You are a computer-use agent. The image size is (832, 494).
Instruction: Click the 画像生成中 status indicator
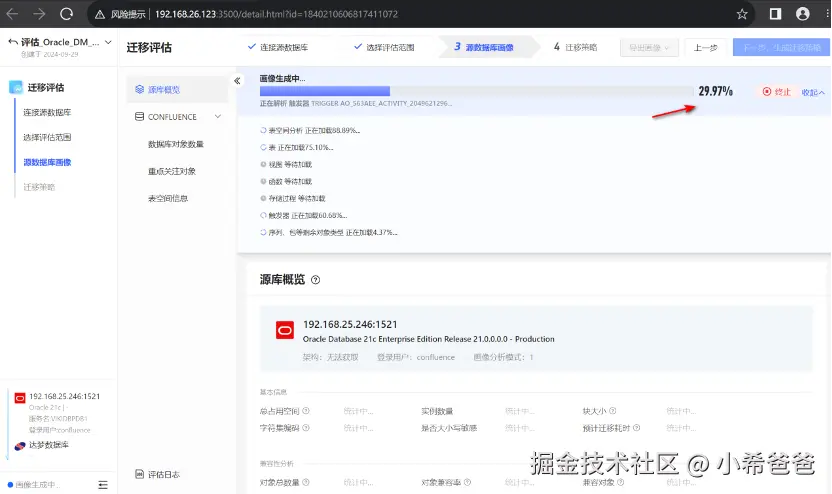point(33,484)
